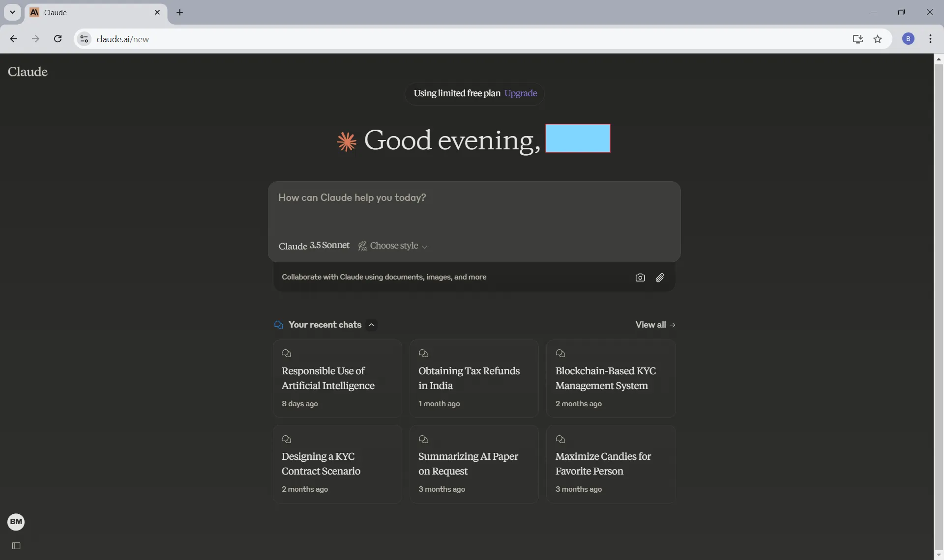Screen dimensions: 944x560
Task: Open a new browser tab
Action: pos(179,12)
